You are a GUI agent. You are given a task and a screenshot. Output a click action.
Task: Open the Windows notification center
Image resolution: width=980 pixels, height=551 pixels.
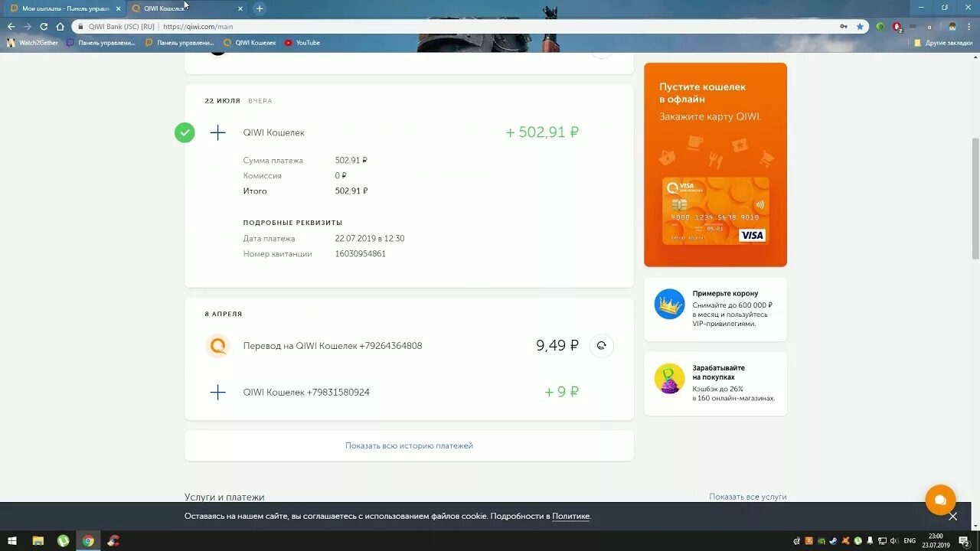pyautogui.click(x=965, y=541)
